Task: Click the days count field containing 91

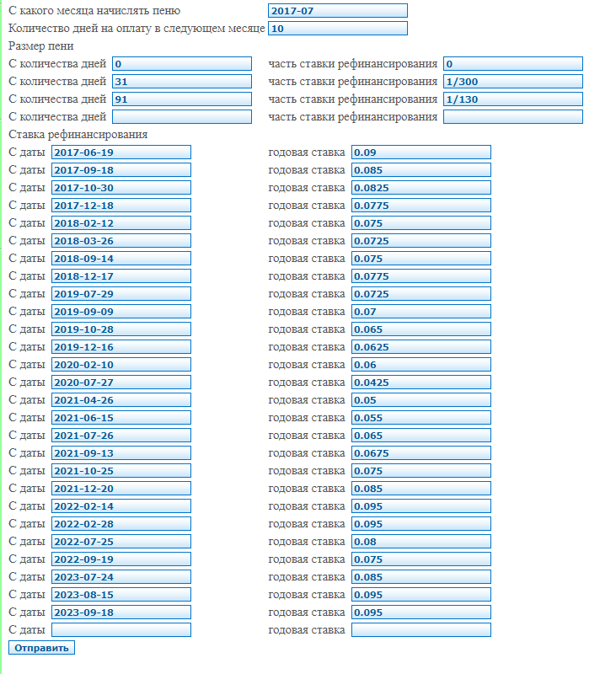Action: pos(181,99)
